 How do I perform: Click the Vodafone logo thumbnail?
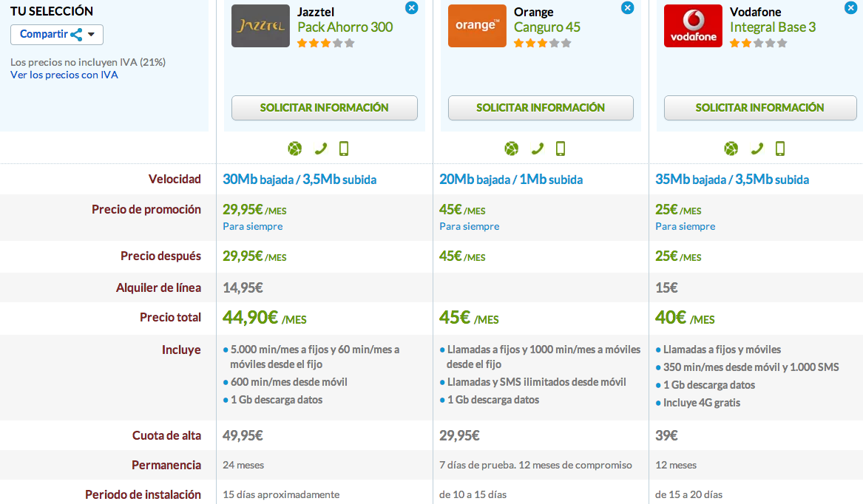point(693,26)
